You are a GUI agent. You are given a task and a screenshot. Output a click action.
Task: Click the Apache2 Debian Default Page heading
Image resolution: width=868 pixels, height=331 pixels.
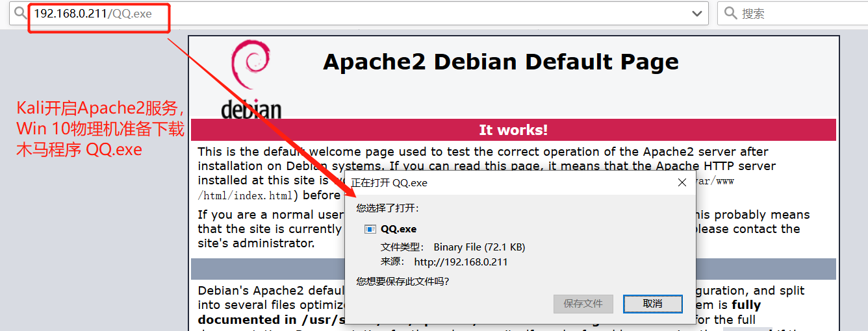(501, 62)
